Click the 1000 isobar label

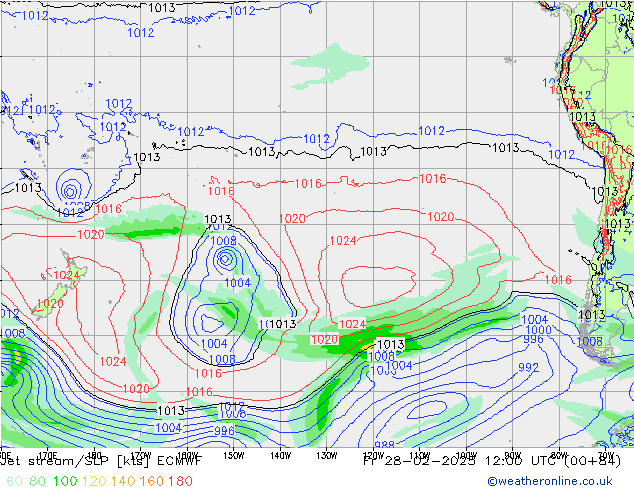tap(538, 329)
